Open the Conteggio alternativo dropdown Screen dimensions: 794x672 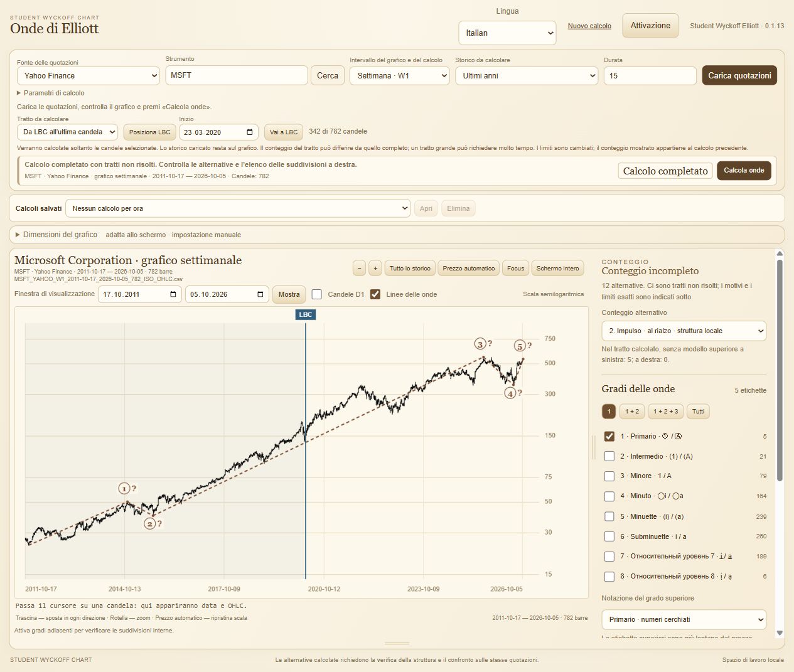tap(684, 331)
